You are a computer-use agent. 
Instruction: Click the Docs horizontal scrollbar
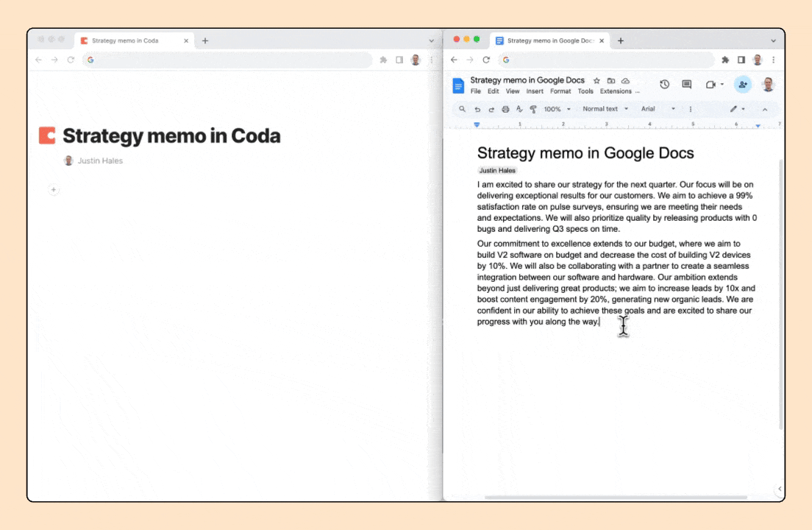[x=616, y=498]
